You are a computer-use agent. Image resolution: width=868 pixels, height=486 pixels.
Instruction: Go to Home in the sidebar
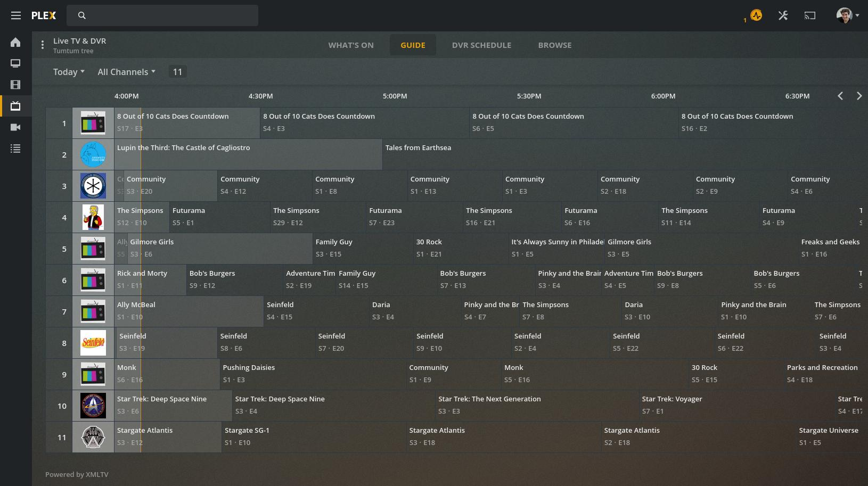pyautogui.click(x=15, y=42)
